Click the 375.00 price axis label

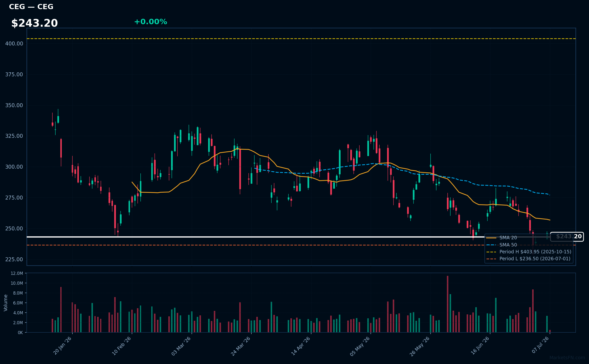pos(14,74)
